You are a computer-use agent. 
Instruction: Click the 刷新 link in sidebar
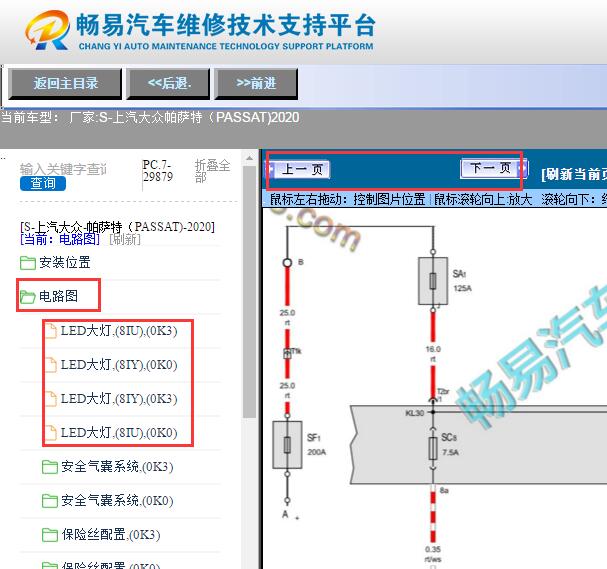125,239
